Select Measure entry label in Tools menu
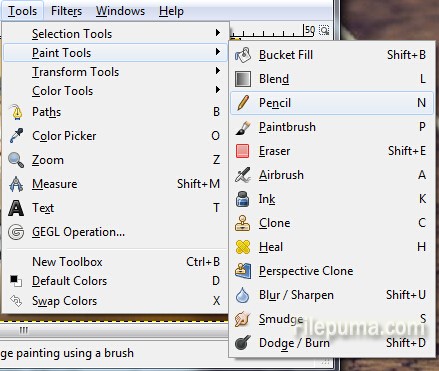This screenshot has width=439, height=371. coord(55,184)
